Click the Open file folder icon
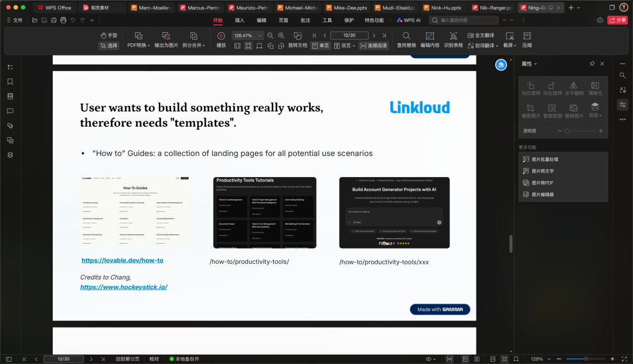This screenshot has width=633, height=364. click(35, 20)
